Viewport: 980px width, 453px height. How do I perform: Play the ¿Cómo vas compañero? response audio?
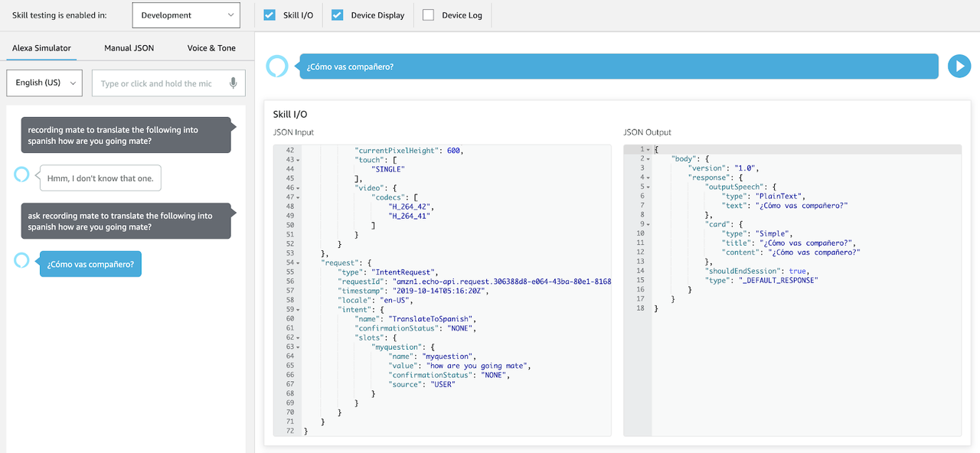(959, 67)
